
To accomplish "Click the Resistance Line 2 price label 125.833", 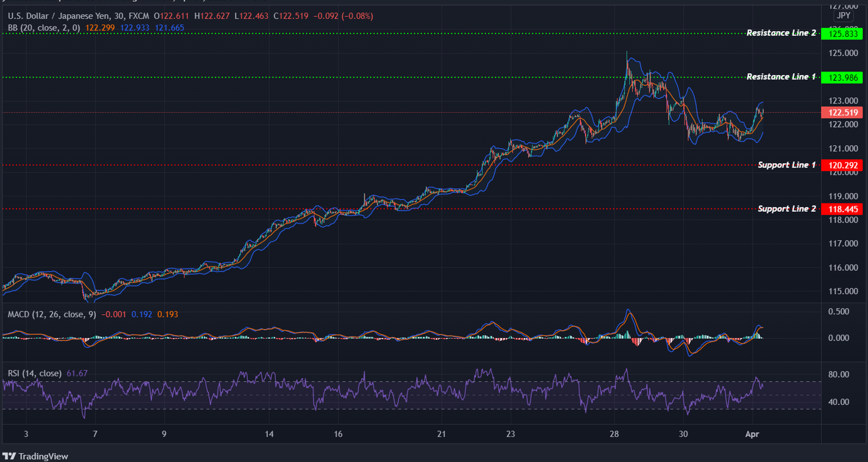I will [841, 33].
